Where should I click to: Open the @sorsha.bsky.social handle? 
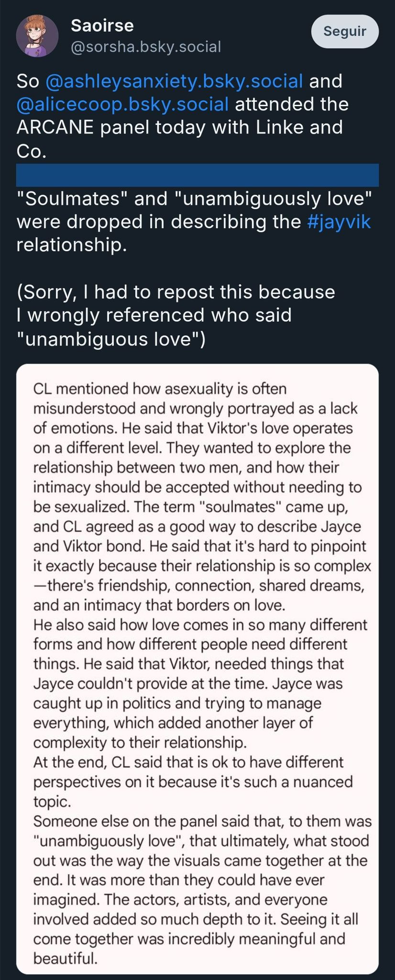146,47
